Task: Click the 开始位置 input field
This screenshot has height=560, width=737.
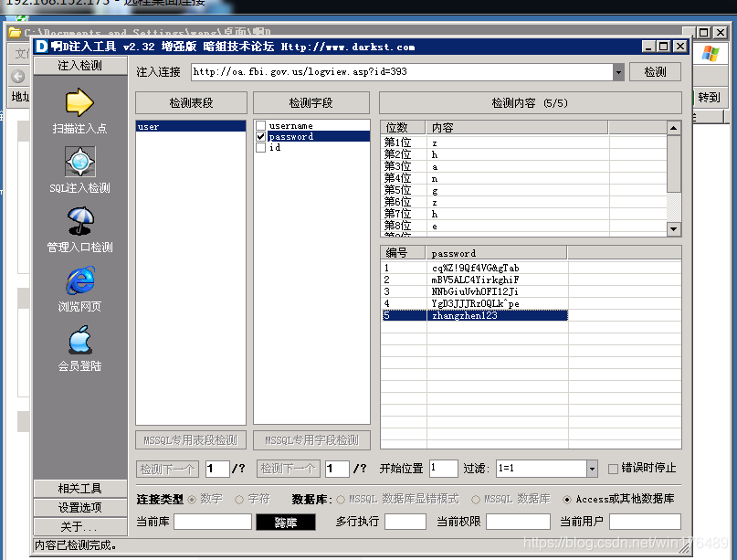Action: click(x=443, y=469)
